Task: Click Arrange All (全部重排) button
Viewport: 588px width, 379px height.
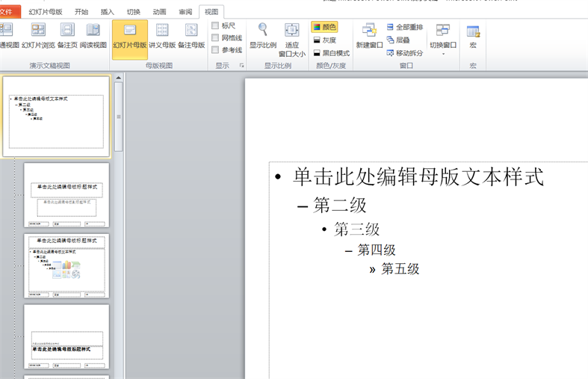Action: 404,27
